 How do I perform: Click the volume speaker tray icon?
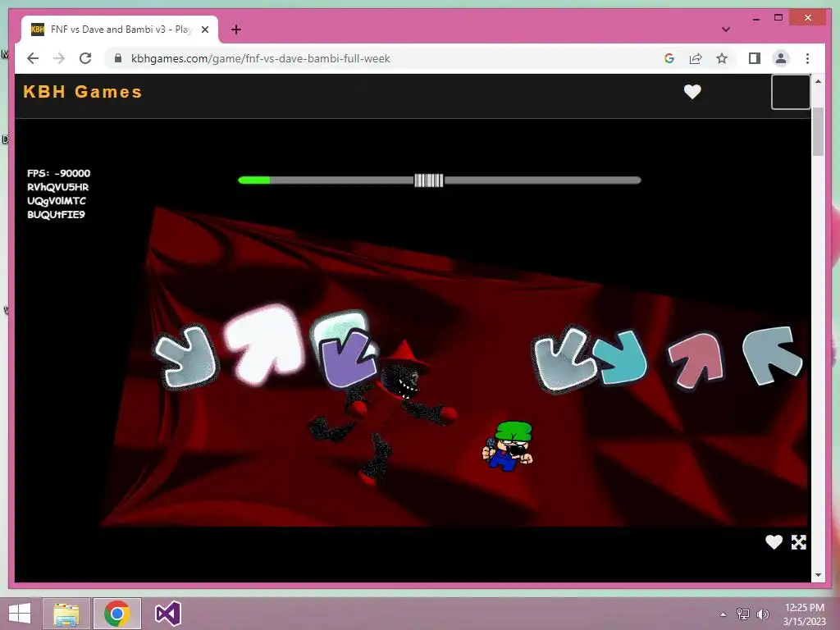pyautogui.click(x=762, y=614)
